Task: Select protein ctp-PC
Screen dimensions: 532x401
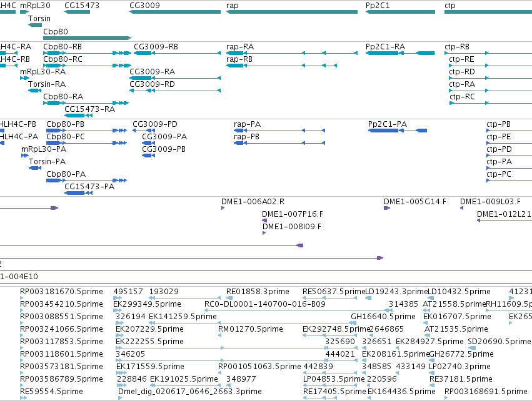Action: point(499,174)
